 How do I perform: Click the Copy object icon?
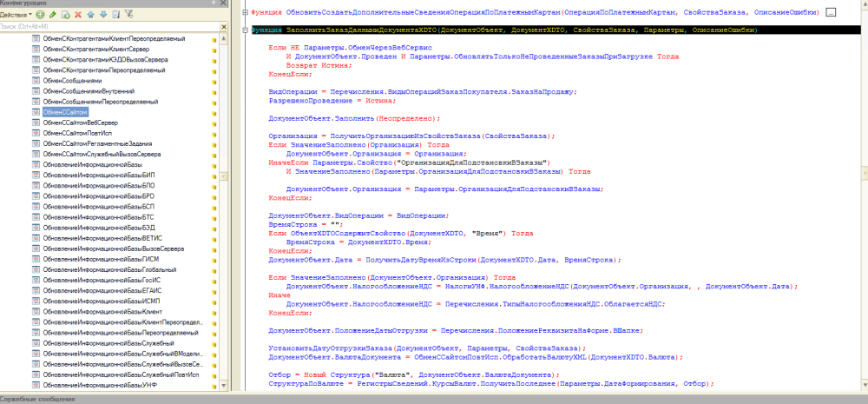coord(66,15)
